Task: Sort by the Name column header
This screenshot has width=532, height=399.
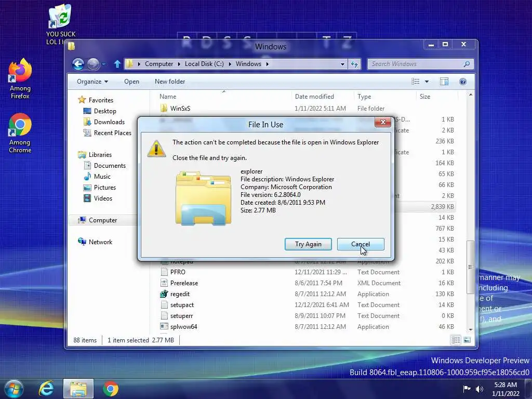Action: tap(223, 96)
